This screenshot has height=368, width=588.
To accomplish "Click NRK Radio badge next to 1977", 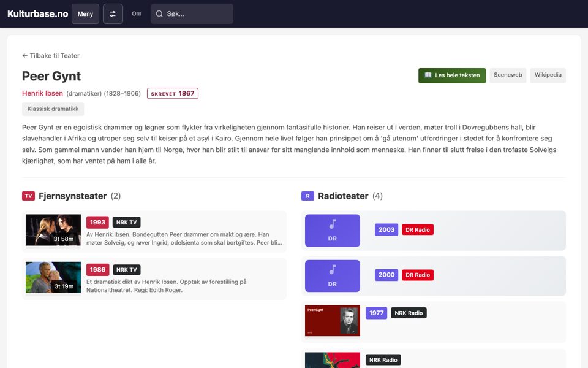I will pyautogui.click(x=409, y=313).
